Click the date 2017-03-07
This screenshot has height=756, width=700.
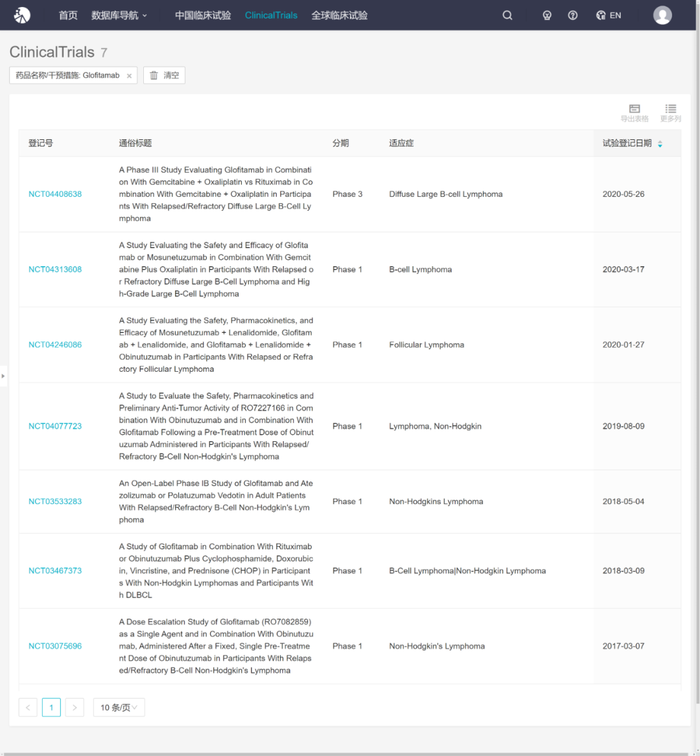[x=624, y=646]
